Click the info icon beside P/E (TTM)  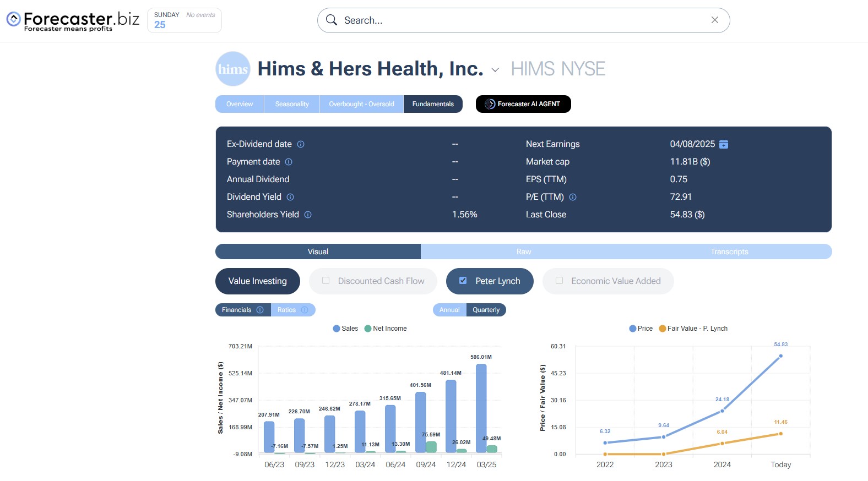(x=573, y=197)
